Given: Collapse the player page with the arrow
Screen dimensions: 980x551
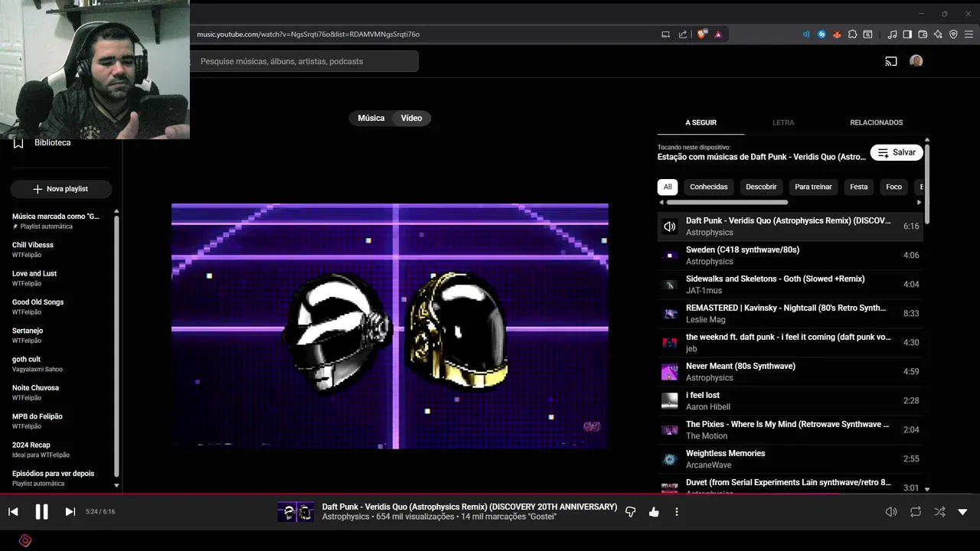Looking at the screenshot, I should 962,512.
